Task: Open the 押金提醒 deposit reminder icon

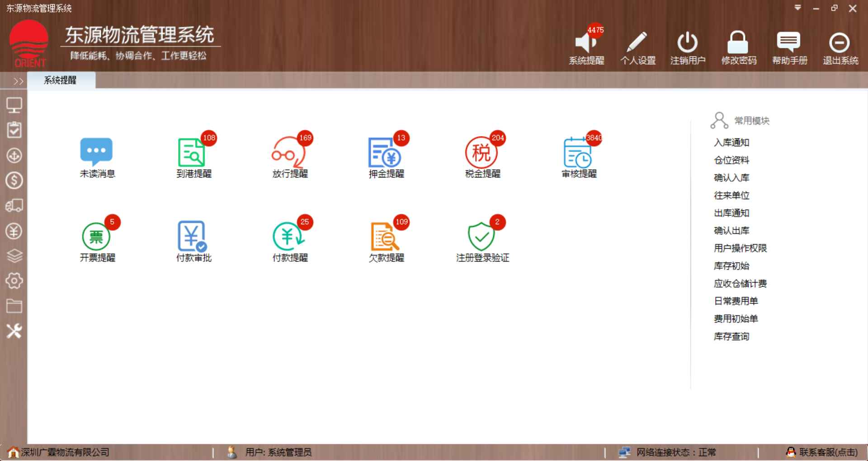Action: click(x=386, y=152)
